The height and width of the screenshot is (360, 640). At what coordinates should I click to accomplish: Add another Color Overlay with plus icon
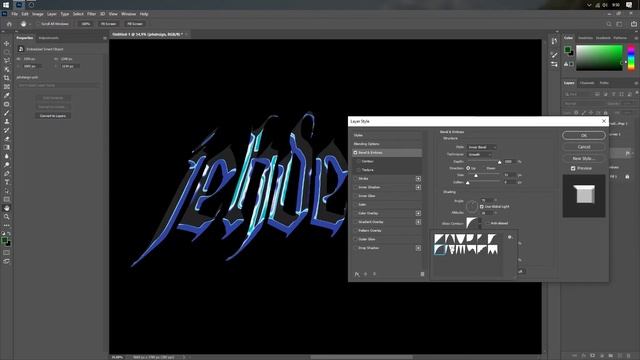pos(418,213)
